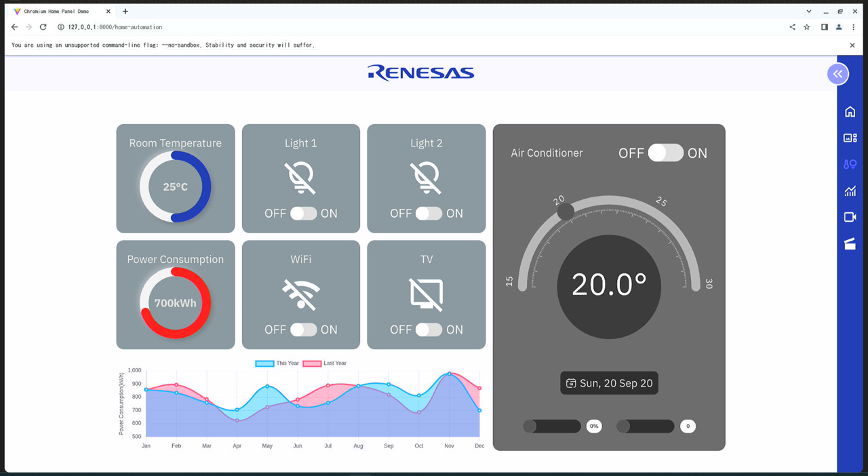This screenshot has width=868, height=476.
Task: Turn on the Light 2 switch
Action: coord(429,214)
